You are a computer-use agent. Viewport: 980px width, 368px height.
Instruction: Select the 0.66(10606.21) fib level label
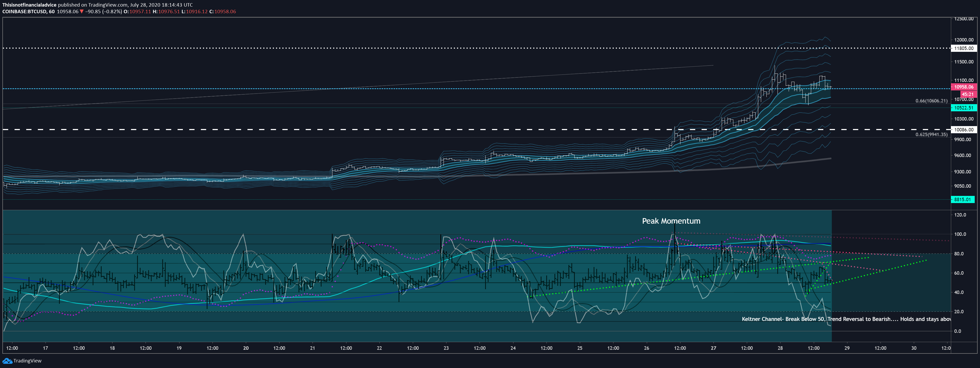tap(931, 101)
